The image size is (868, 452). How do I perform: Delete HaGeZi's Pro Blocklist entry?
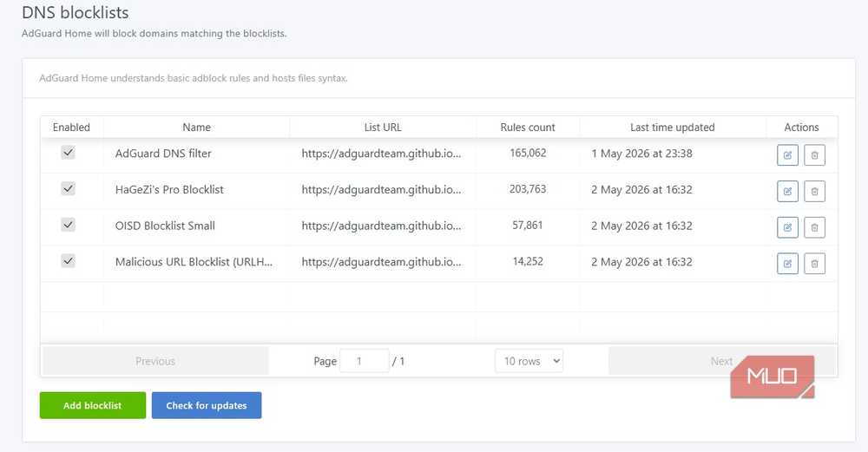point(814,192)
